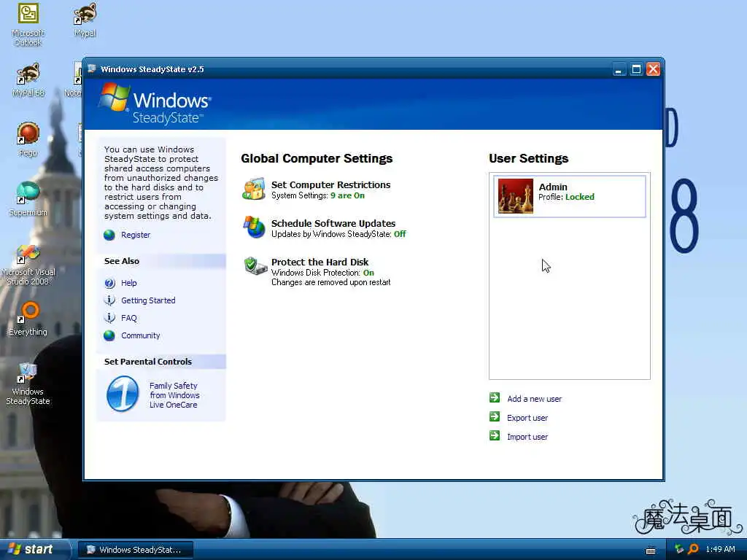This screenshot has height=560, width=747.
Task: Click the question mark Help icon
Action: coord(109,283)
